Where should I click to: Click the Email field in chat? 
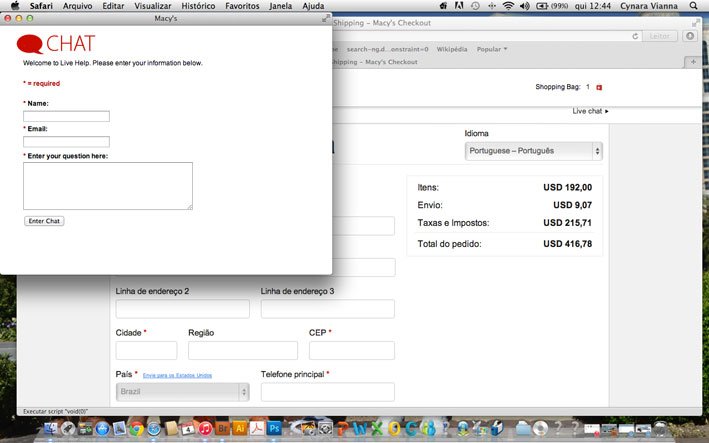coord(66,141)
